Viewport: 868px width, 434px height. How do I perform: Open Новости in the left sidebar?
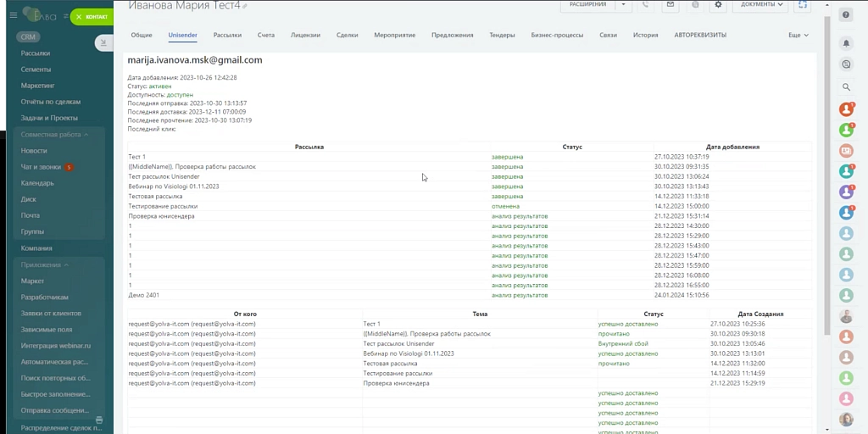(34, 151)
